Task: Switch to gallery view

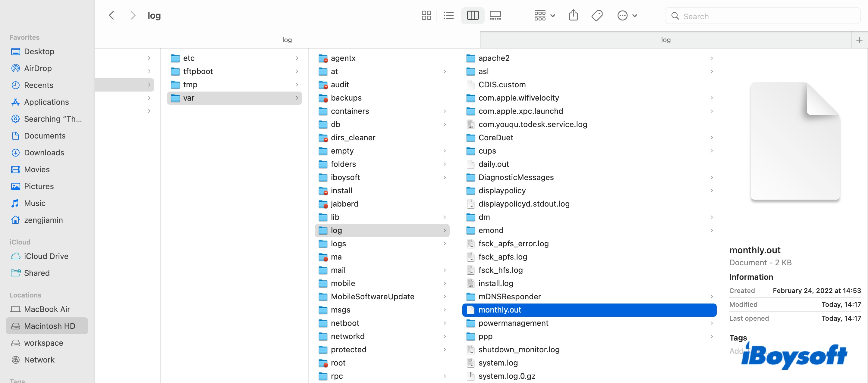Action: pos(495,15)
